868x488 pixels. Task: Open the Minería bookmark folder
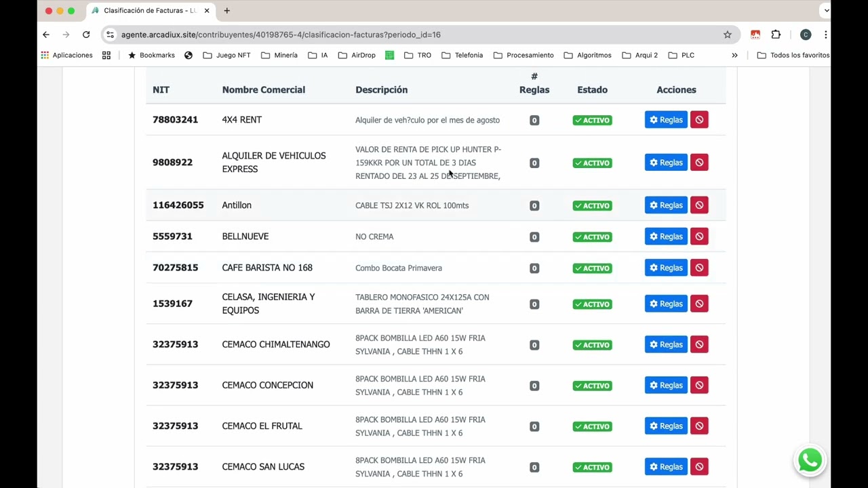(279, 55)
